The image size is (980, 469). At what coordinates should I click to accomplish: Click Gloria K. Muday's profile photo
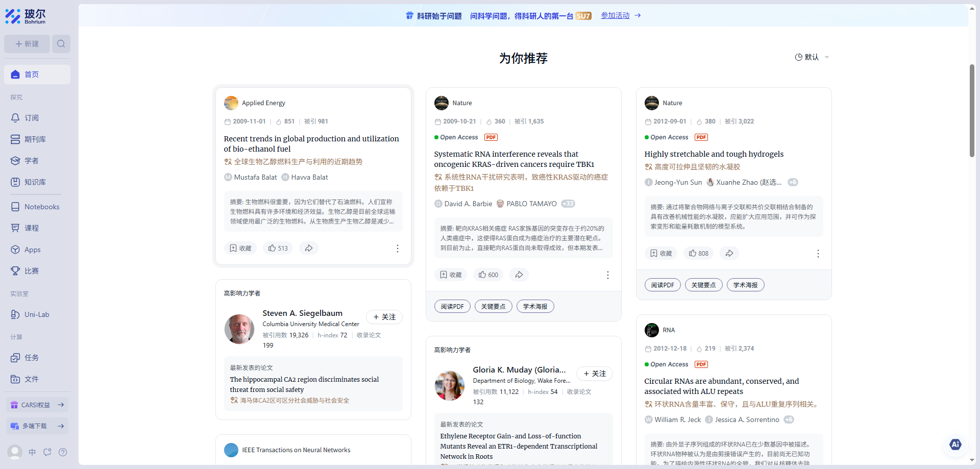pos(449,385)
